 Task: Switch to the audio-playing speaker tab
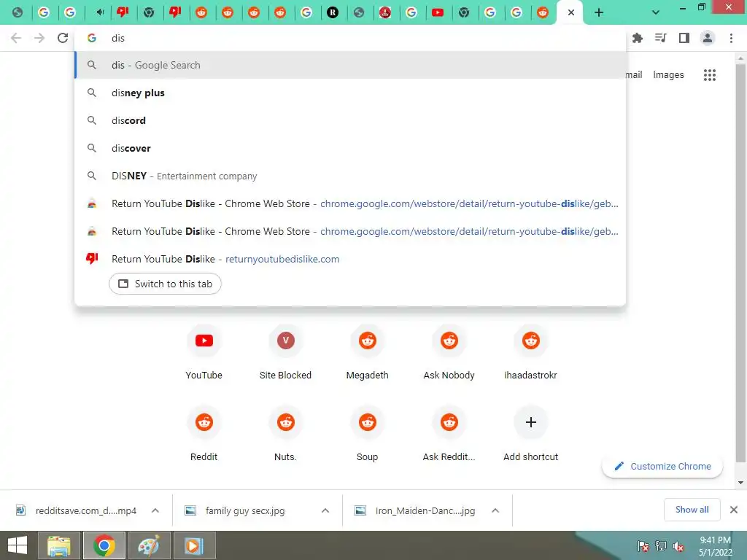click(99, 13)
